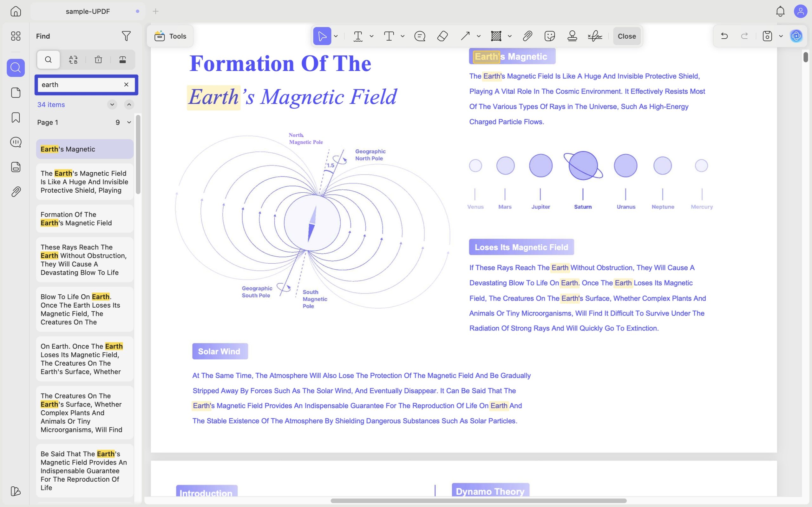812x507 pixels.
Task: Collapse Page 1 results group
Action: (x=129, y=122)
